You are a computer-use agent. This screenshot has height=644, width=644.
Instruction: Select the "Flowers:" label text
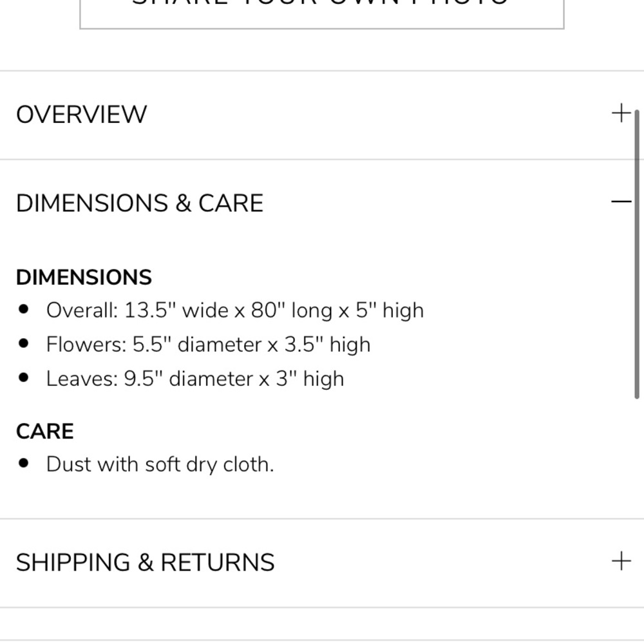tap(86, 345)
